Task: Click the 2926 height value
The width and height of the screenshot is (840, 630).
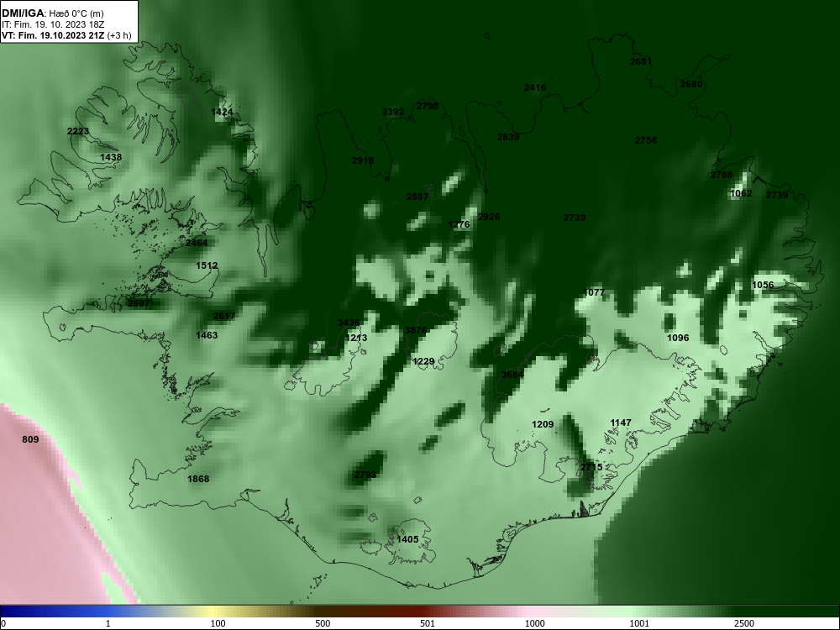Action: [489, 217]
